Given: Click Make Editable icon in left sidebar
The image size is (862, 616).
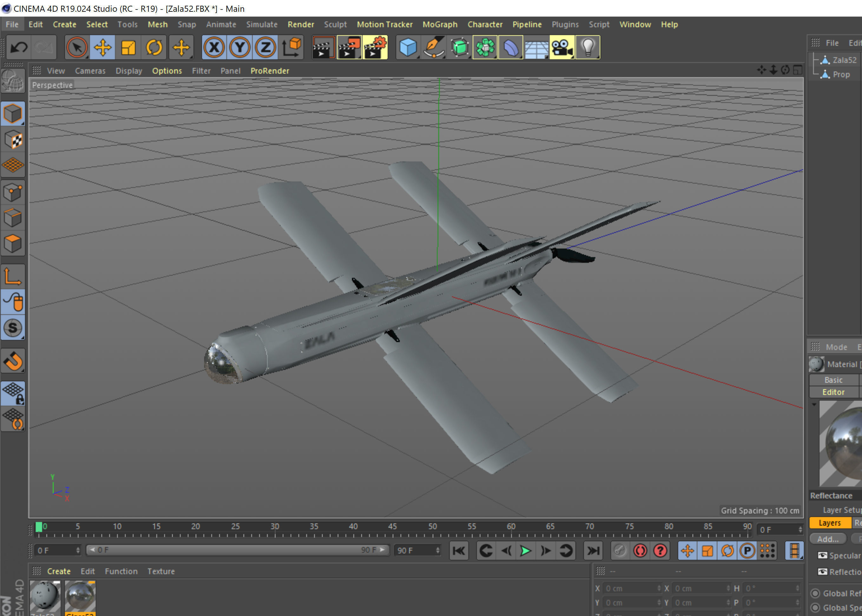Looking at the screenshot, I should (x=13, y=81).
